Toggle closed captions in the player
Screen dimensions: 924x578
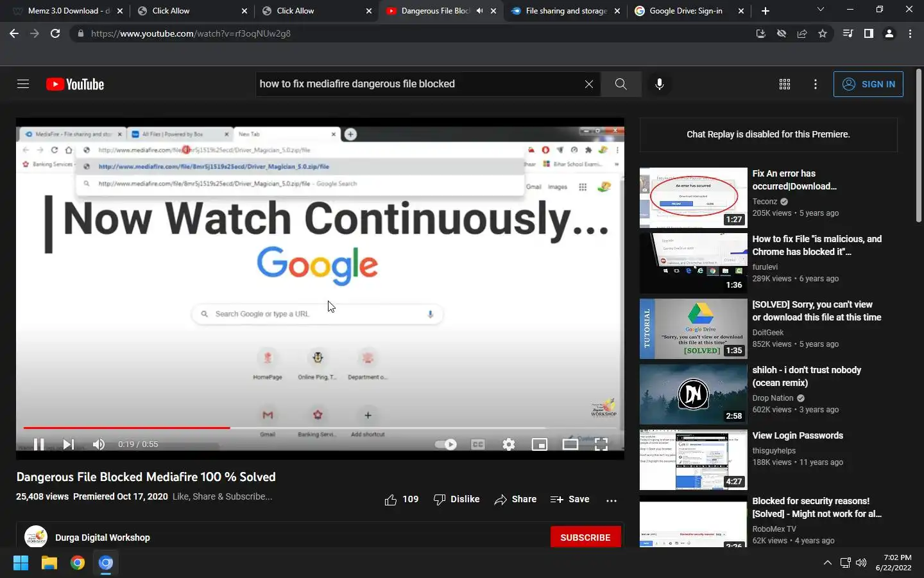pyautogui.click(x=478, y=444)
